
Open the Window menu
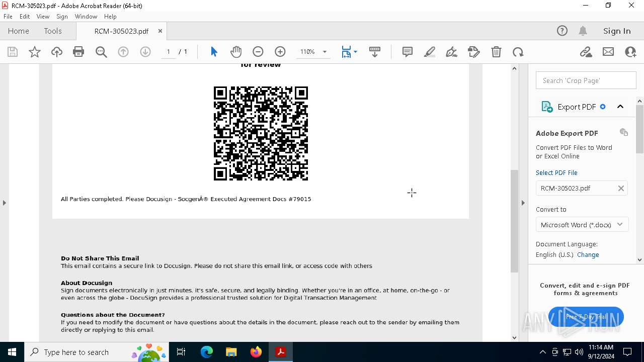86,17
